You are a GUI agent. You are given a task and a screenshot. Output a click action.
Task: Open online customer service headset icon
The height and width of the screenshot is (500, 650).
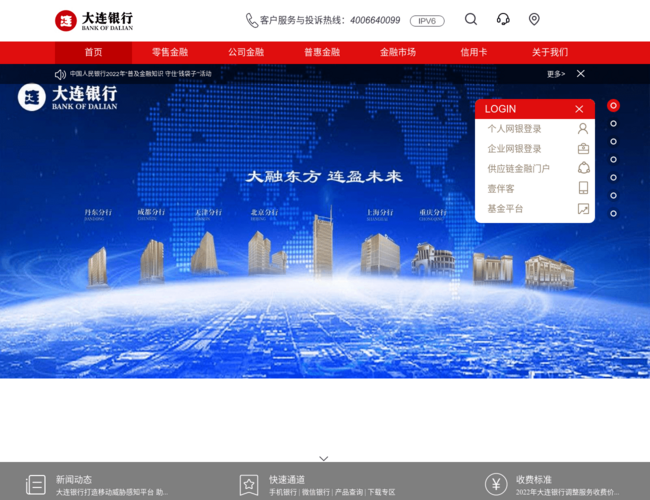click(503, 19)
